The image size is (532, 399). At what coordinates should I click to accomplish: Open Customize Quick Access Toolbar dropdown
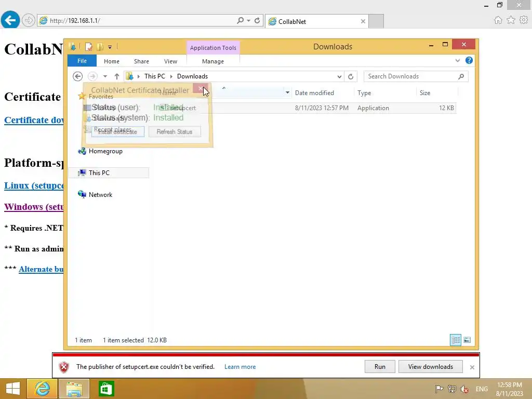click(110, 47)
